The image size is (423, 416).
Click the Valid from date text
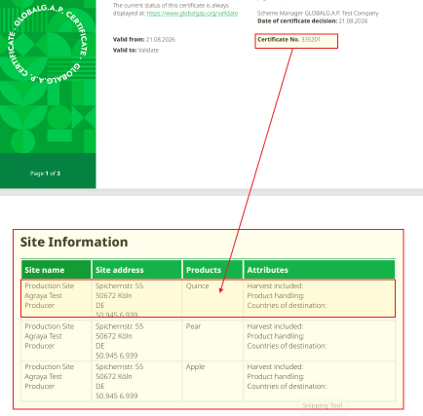pos(144,39)
